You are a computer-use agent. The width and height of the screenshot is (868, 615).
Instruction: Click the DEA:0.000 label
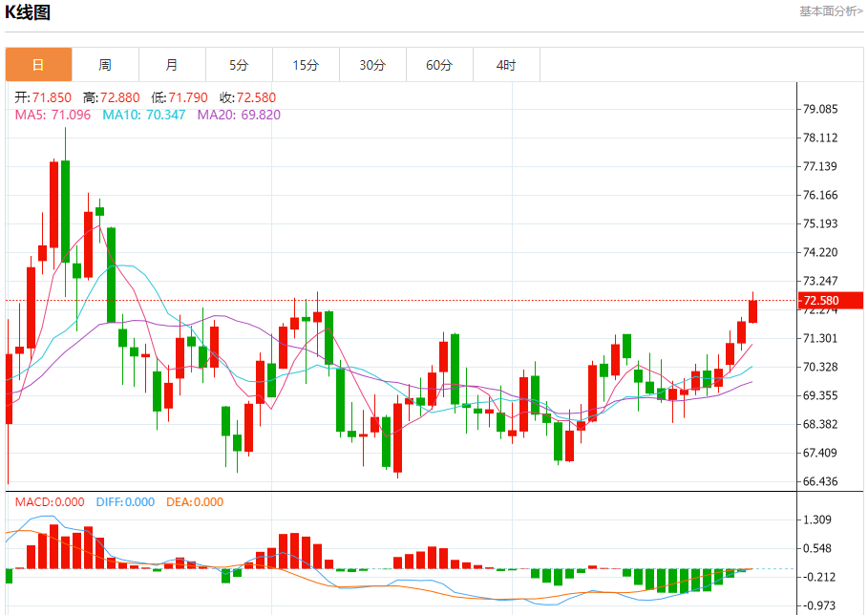click(195, 502)
